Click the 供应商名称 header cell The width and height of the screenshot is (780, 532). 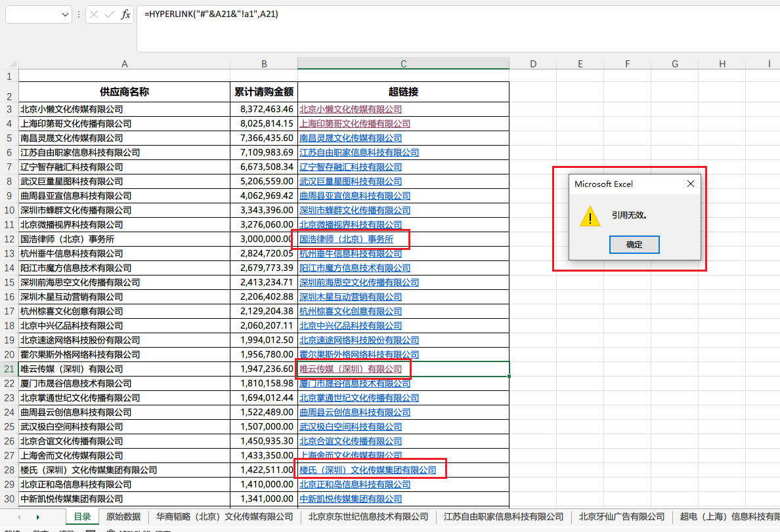pos(124,92)
